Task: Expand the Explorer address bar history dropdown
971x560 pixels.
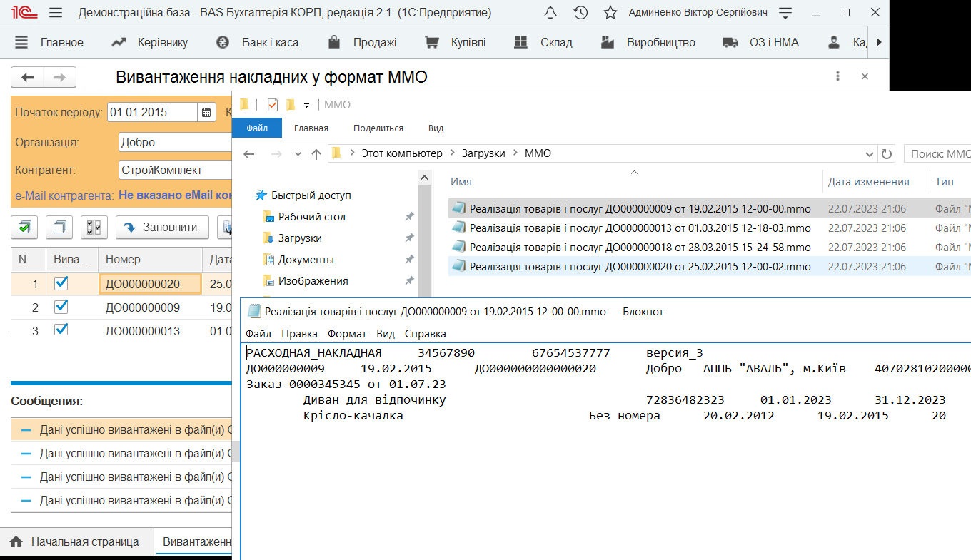Action: pyautogui.click(x=869, y=153)
